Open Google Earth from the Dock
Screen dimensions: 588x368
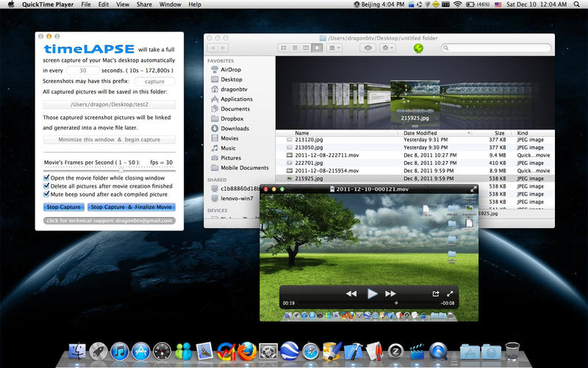click(x=290, y=351)
